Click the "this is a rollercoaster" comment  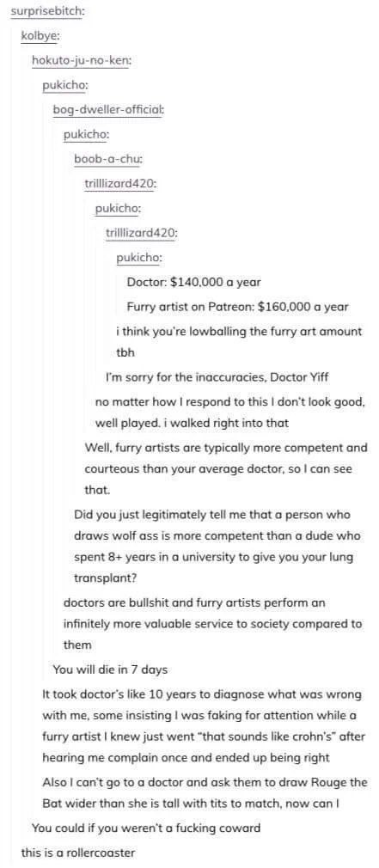point(77,853)
